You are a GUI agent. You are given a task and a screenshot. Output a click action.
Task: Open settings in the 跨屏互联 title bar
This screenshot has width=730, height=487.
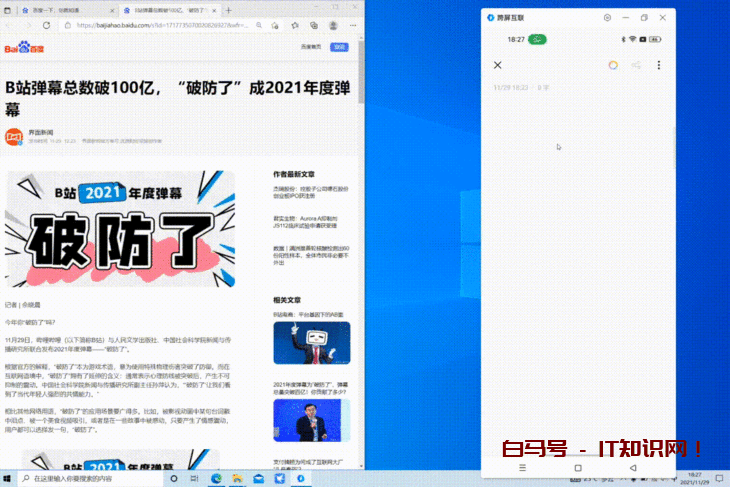[x=607, y=17]
